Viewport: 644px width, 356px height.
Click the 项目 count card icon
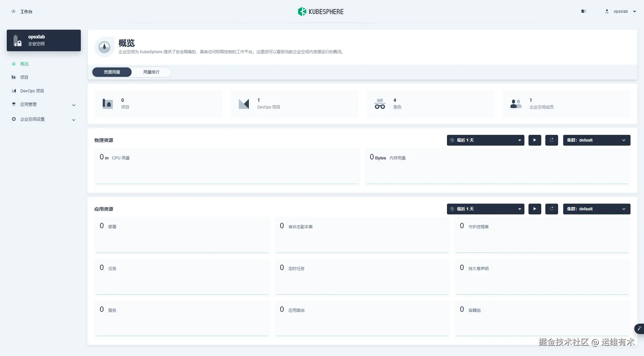click(108, 104)
